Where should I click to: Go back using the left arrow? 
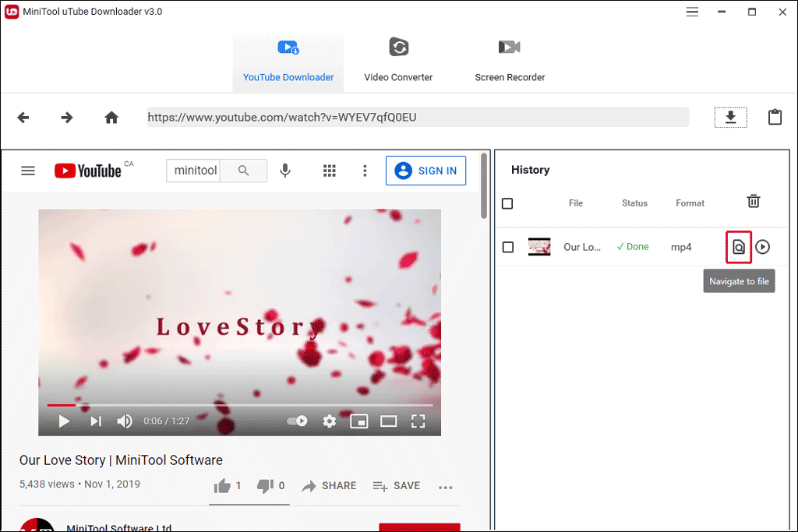(x=23, y=118)
